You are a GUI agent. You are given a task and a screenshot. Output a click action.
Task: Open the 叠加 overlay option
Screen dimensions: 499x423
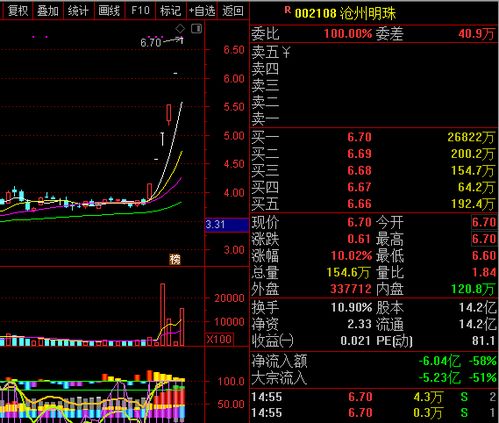click(48, 11)
